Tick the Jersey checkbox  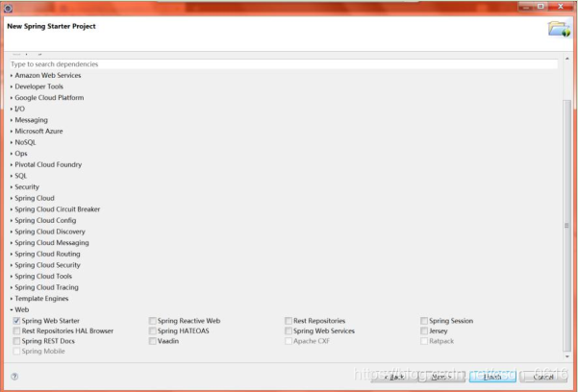coord(424,331)
